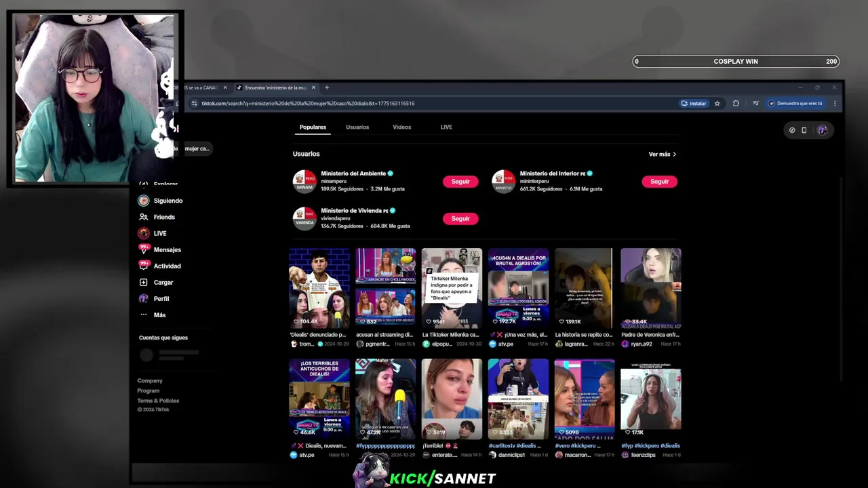Viewport: 868px width, 488px height.
Task: Click the viviendaperu username
Action: click(x=336, y=218)
